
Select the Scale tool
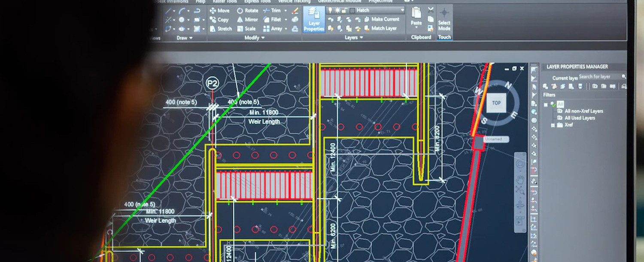[246, 29]
